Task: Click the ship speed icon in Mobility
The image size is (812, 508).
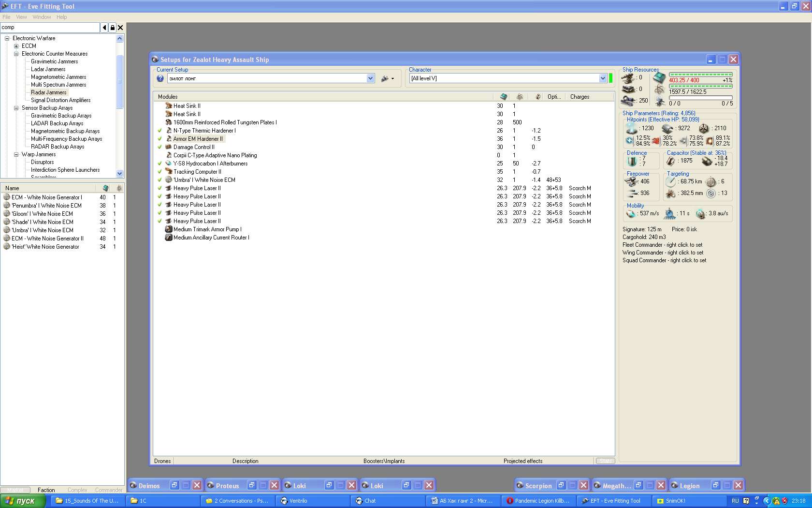Action: [631, 213]
